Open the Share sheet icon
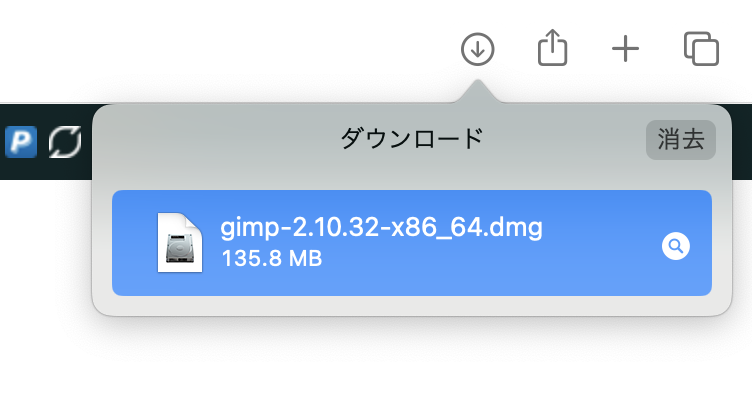 tap(552, 48)
